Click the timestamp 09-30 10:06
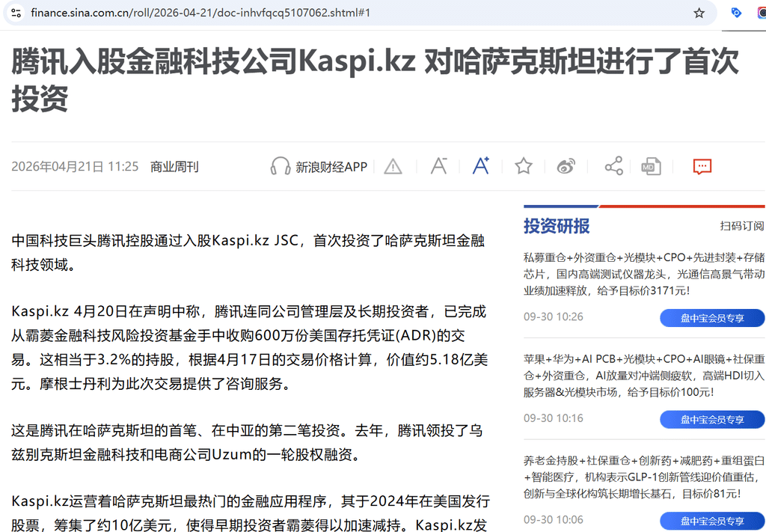The width and height of the screenshot is (766, 532). point(553,520)
